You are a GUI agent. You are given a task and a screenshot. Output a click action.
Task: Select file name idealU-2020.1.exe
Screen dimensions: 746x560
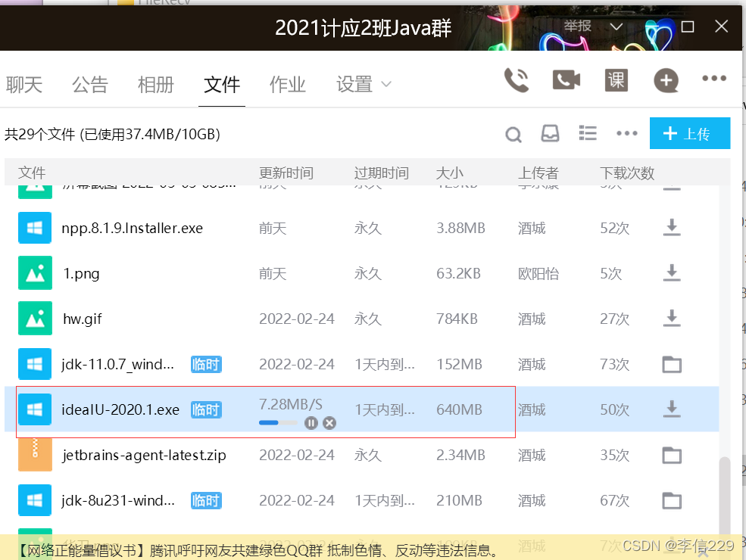120,409
